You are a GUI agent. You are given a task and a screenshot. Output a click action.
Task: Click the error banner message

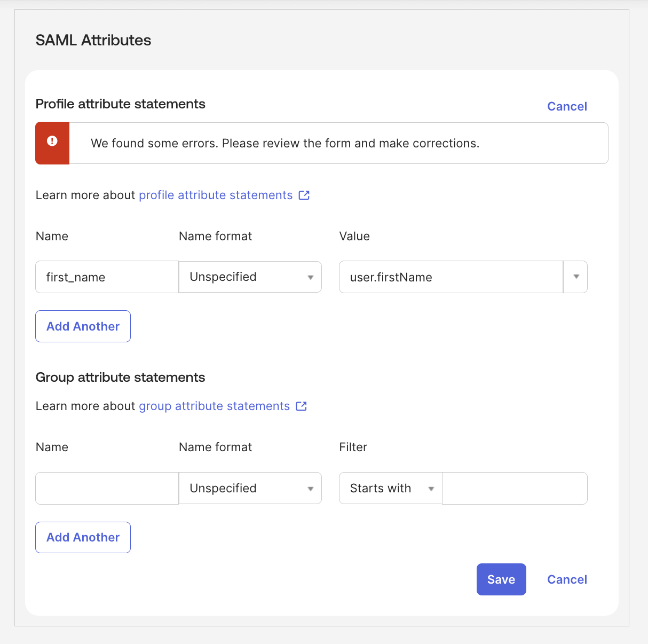coord(285,143)
